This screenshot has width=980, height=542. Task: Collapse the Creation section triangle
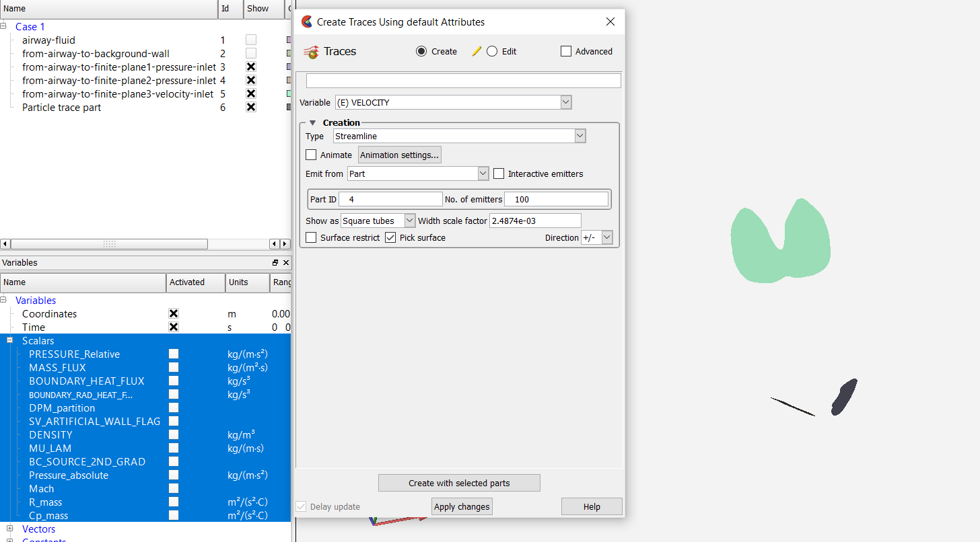pos(313,123)
